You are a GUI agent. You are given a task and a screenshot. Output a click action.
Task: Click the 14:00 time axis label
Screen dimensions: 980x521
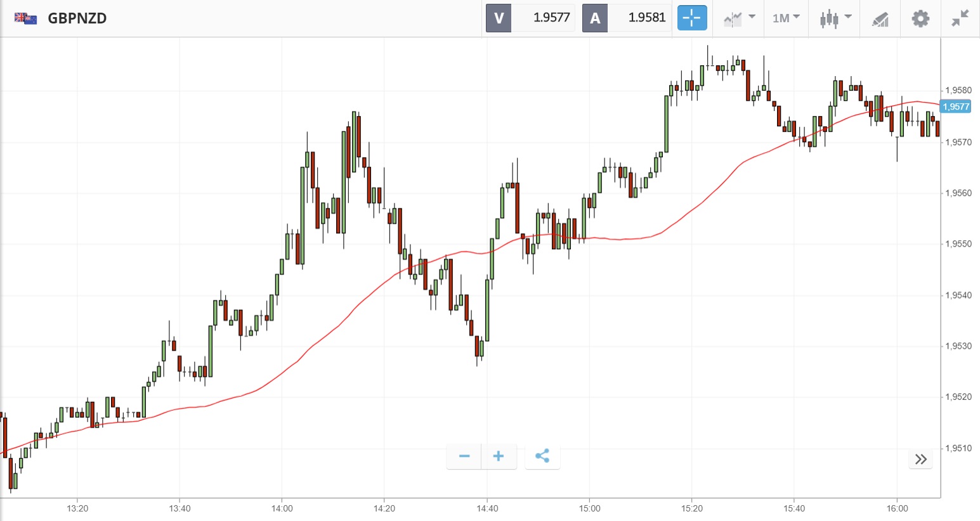(282, 508)
